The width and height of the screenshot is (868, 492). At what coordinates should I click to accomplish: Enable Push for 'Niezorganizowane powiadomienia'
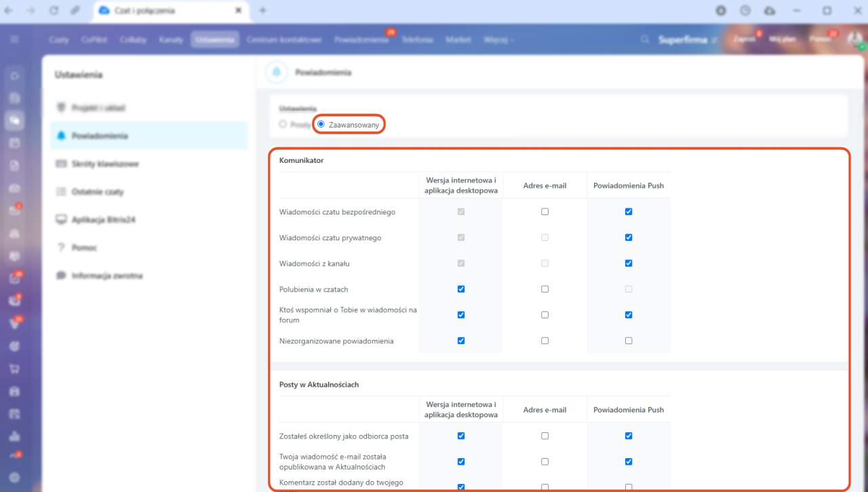point(629,341)
